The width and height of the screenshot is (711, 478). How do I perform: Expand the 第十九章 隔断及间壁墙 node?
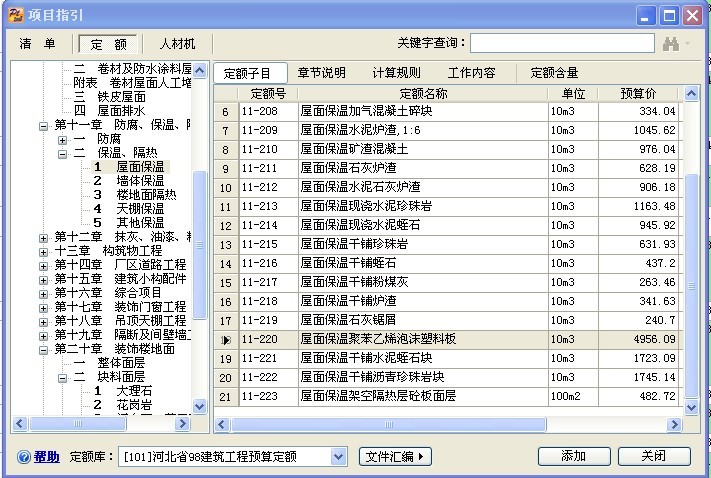44,337
